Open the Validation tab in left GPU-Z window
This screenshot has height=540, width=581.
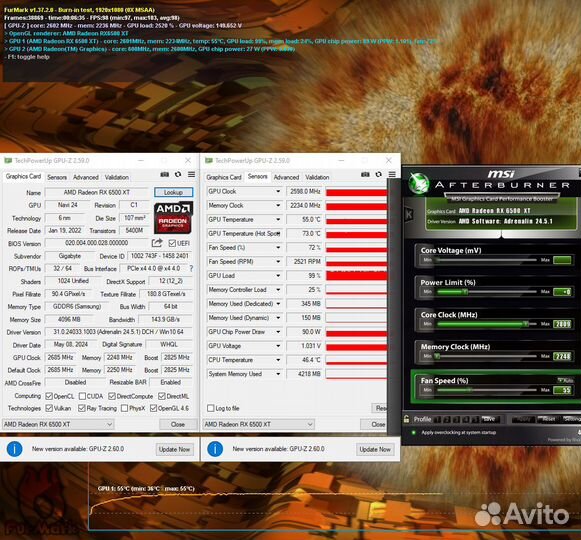pos(117,177)
